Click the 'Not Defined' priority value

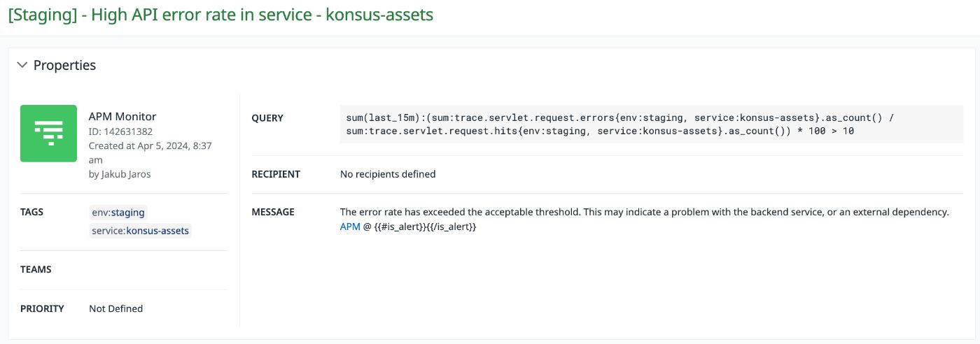[x=116, y=308]
